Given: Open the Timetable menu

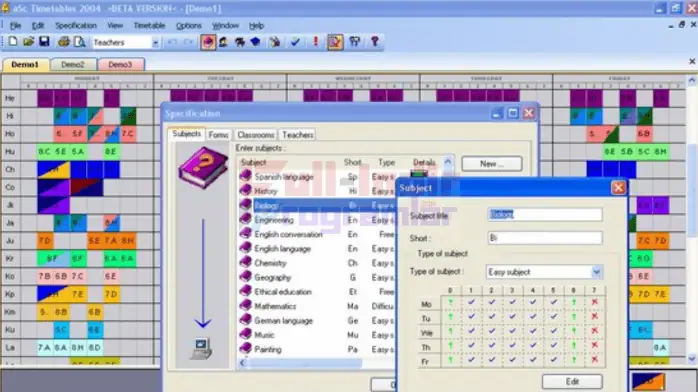Looking at the screenshot, I should tap(149, 26).
